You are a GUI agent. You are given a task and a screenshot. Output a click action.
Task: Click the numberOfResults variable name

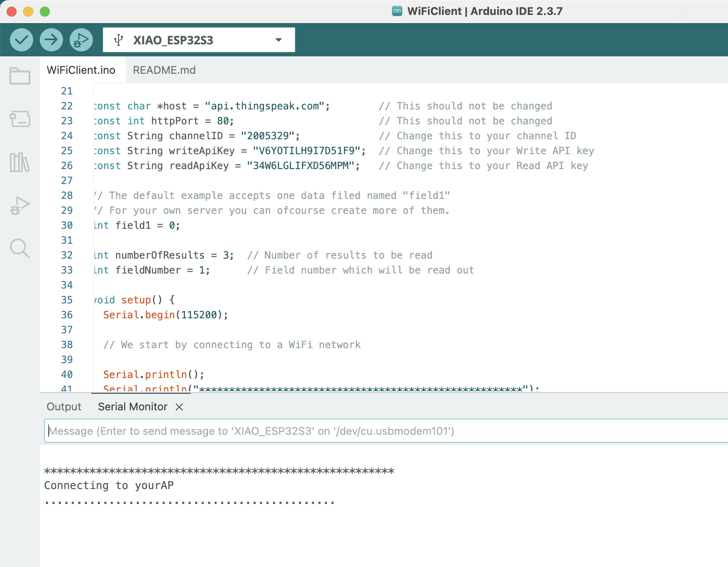click(x=160, y=255)
